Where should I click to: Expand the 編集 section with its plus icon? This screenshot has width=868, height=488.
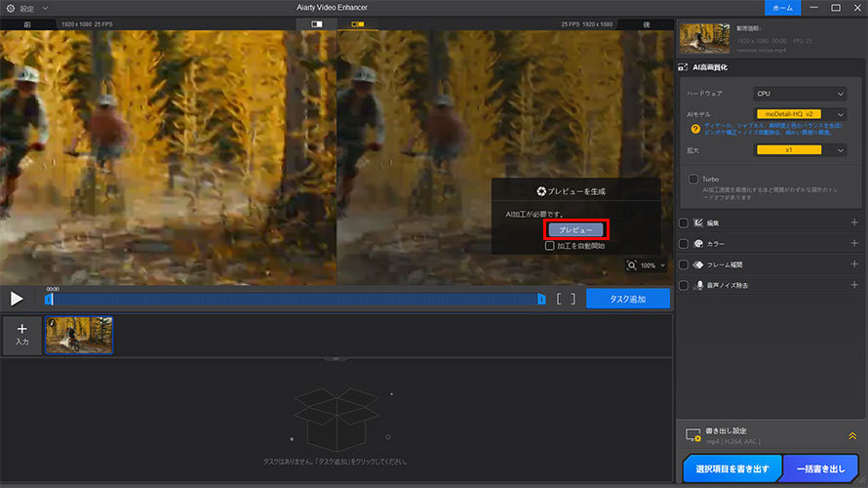pyautogui.click(x=853, y=223)
